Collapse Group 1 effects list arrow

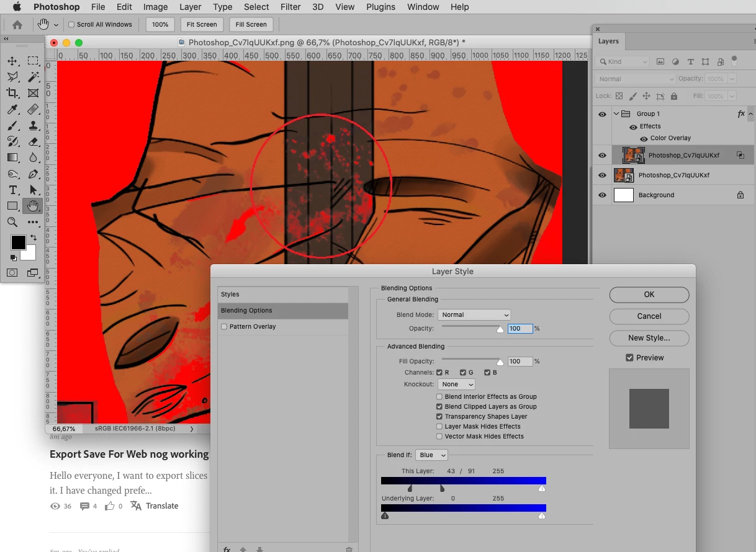coord(750,114)
